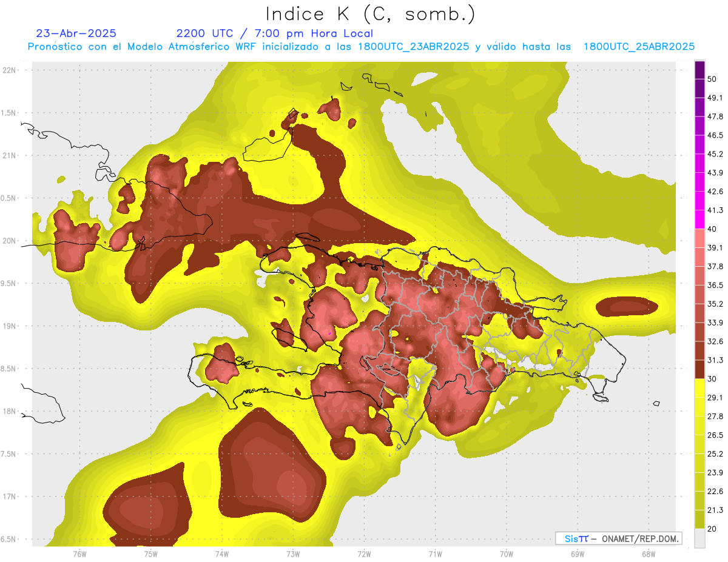
Task: Click the "SisTT - ONAMET/REP.DOM." credit box
Action: coord(619,538)
